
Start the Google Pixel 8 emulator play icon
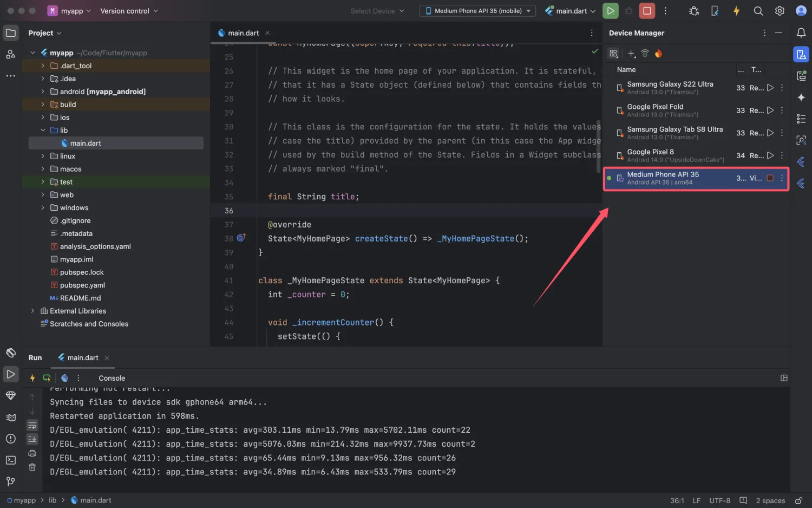[770, 155]
